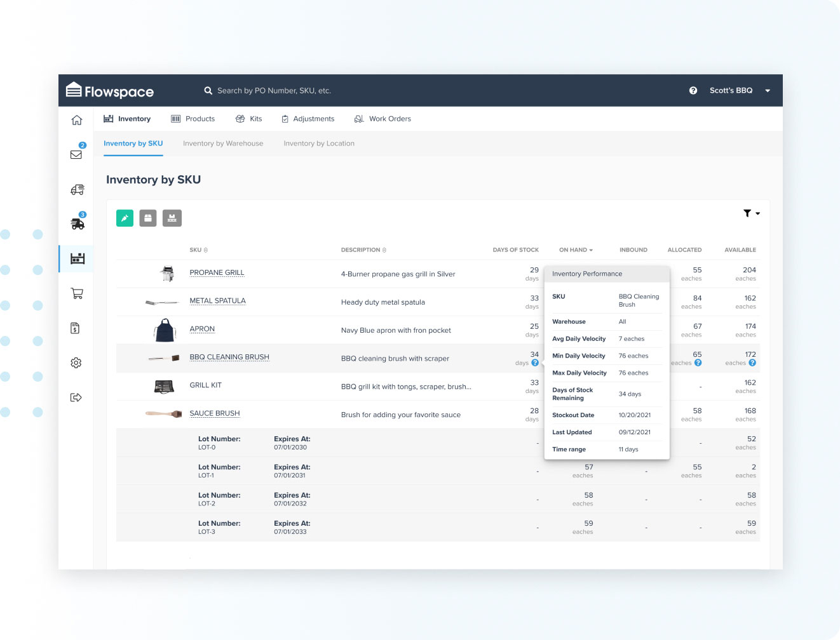840x640 pixels.
Task: Click help icon beside 172 eaches available
Action: pyautogui.click(x=752, y=363)
